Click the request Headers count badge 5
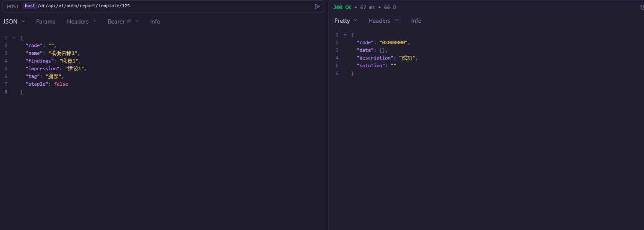Screen dimensions: 644x230 tap(94, 21)
